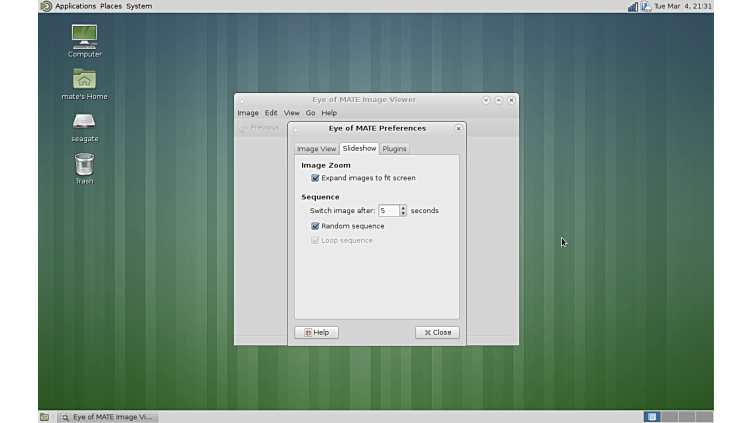Screen dimensions: 752x423
Task: Uncheck Expand images to fit screen
Action: (x=315, y=178)
